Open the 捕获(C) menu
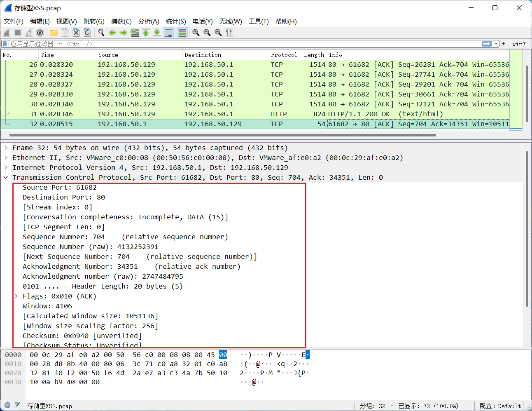This screenshot has height=411, width=532. tap(121, 21)
